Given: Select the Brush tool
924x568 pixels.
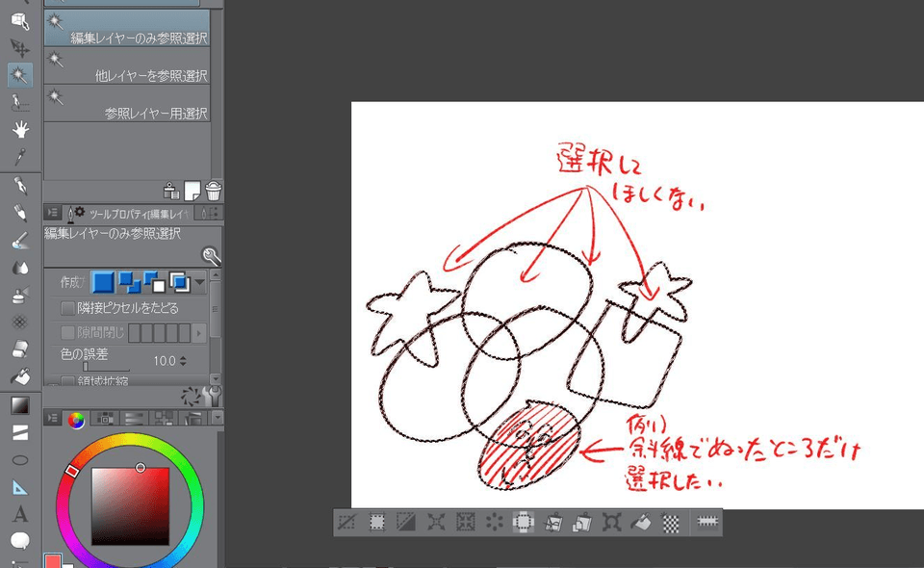Looking at the screenshot, I should 20,240.
